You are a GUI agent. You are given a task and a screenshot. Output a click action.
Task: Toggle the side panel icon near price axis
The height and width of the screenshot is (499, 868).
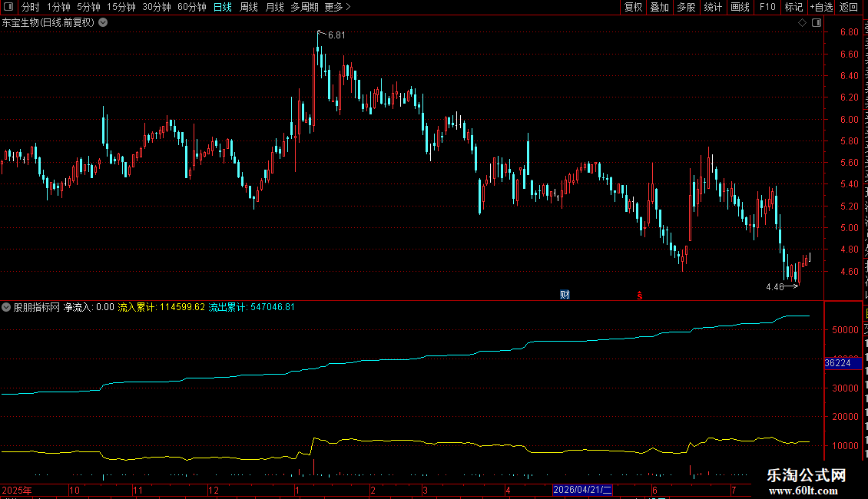[x=817, y=23]
